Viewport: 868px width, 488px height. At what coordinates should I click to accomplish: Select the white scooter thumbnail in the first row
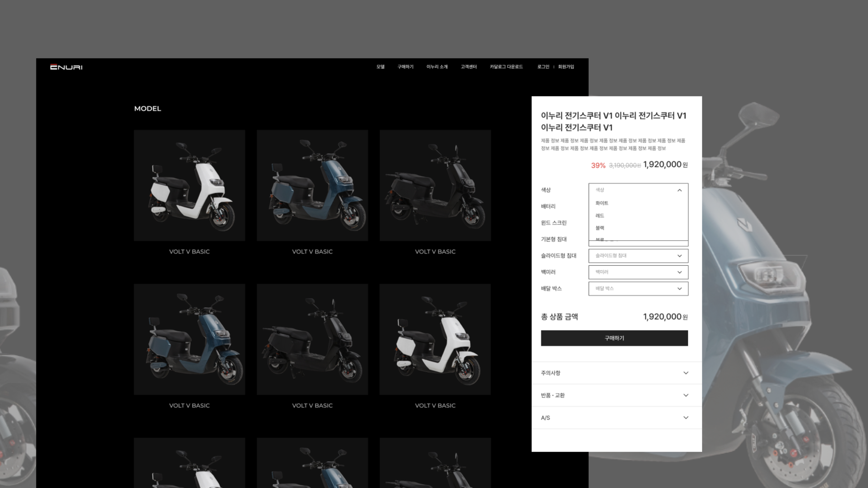(x=189, y=185)
